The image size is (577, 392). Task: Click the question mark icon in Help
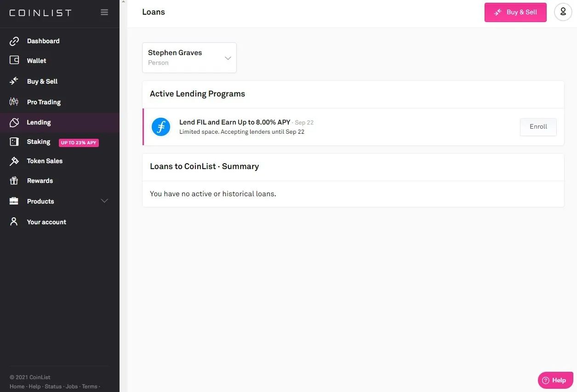point(546,380)
